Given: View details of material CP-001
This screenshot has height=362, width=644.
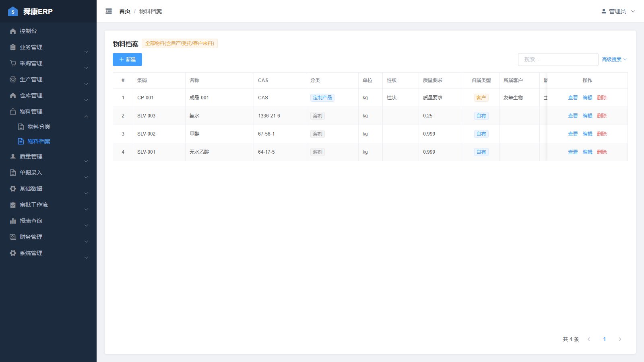Looking at the screenshot, I should point(573,98).
